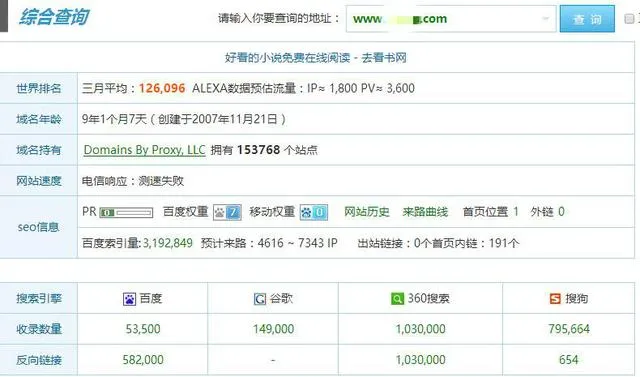Viewport: 640px width, 377px height.
Task: Click the 搜狗 column label
Action: coord(576,299)
